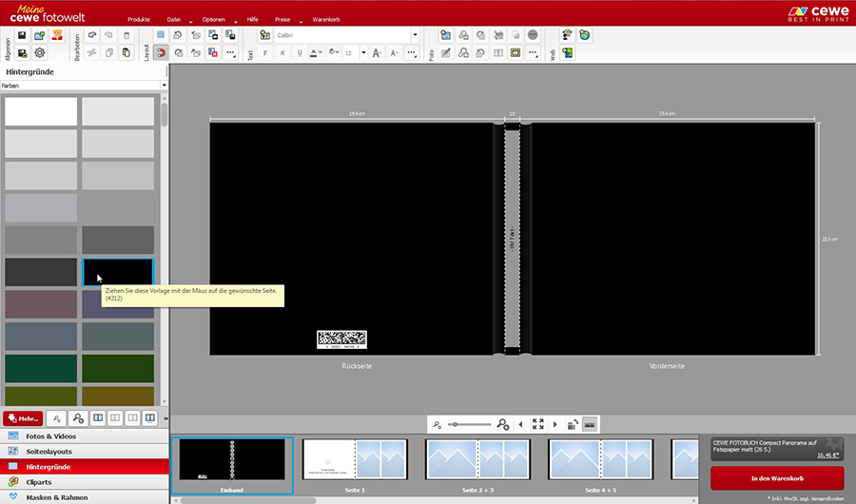This screenshot has width=856, height=504.
Task: Toggle the magnet snap tool
Action: (x=161, y=53)
